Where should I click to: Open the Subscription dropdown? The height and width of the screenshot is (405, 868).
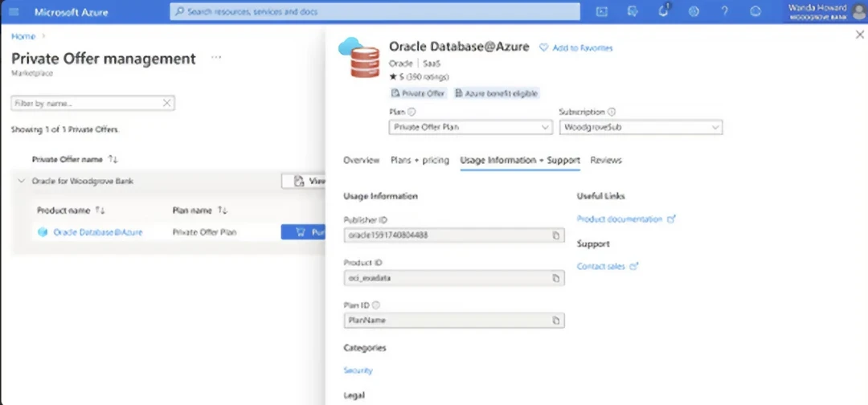point(640,128)
